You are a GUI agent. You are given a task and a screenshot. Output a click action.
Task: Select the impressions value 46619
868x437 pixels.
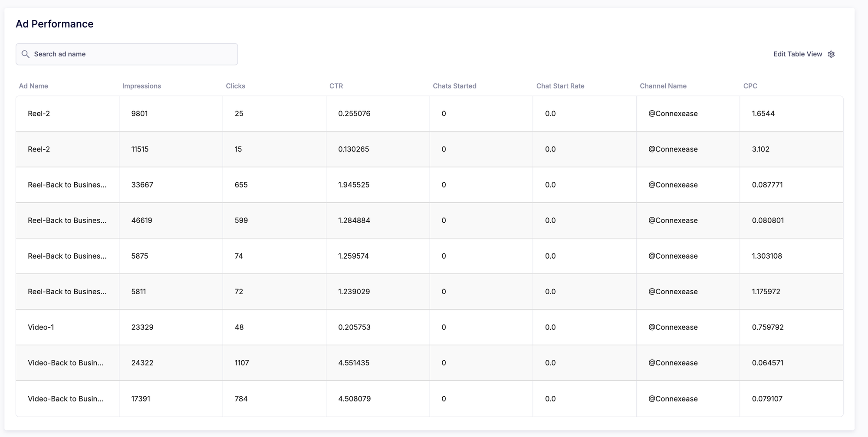[141, 220]
